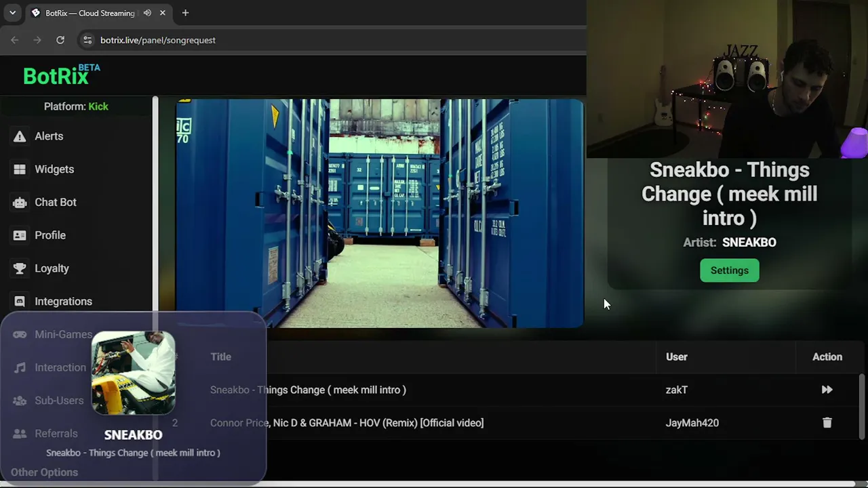The width and height of the screenshot is (868, 488).
Task: Skip the Sneakbo song with fast-forward icon
Action: click(x=827, y=390)
